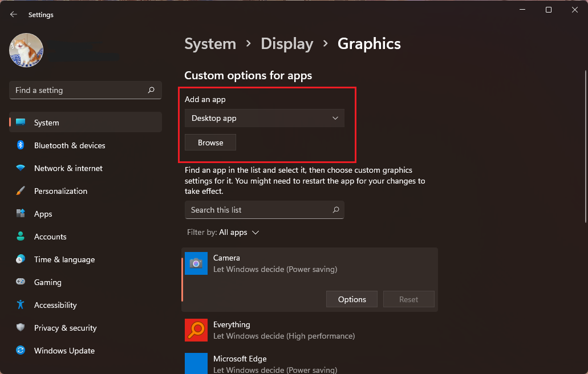Click the Browse button

210,143
